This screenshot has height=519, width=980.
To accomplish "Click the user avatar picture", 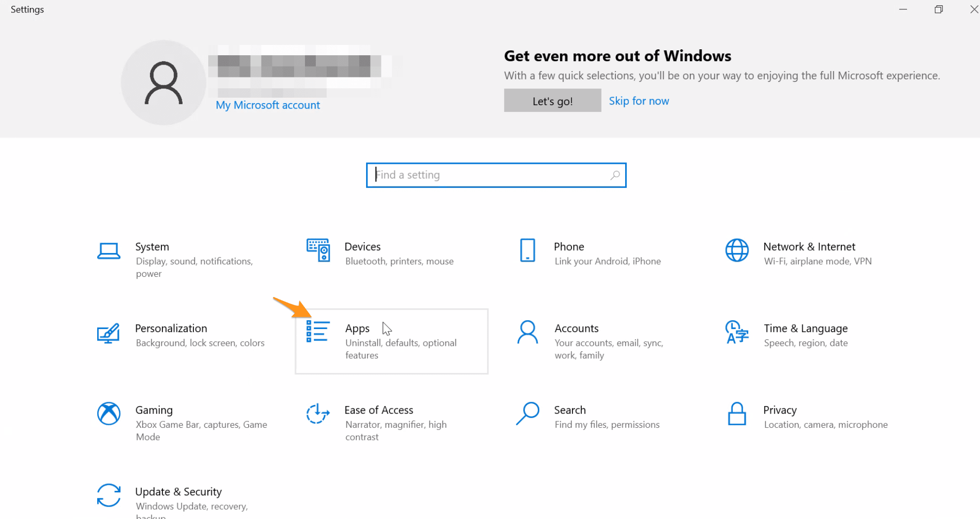I will (x=163, y=82).
